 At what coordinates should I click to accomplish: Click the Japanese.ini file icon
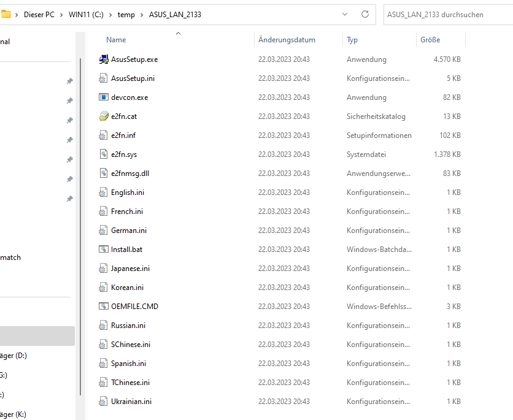coord(103,268)
